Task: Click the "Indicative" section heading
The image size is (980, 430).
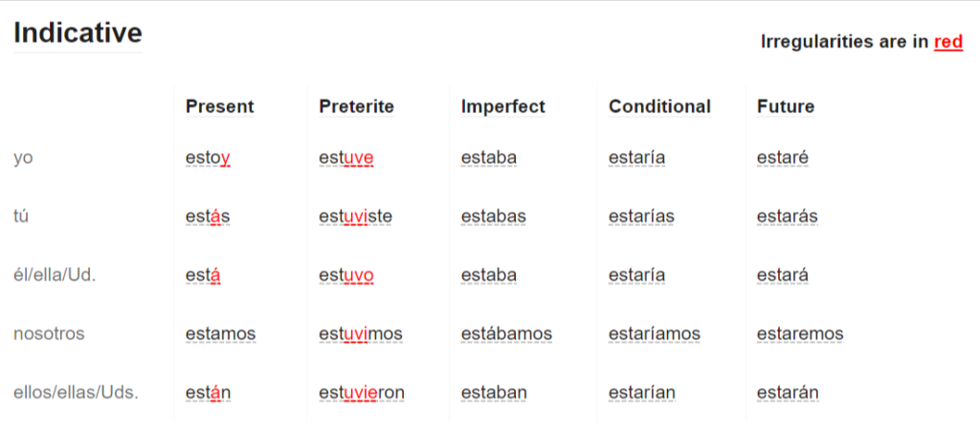Action: click(78, 34)
